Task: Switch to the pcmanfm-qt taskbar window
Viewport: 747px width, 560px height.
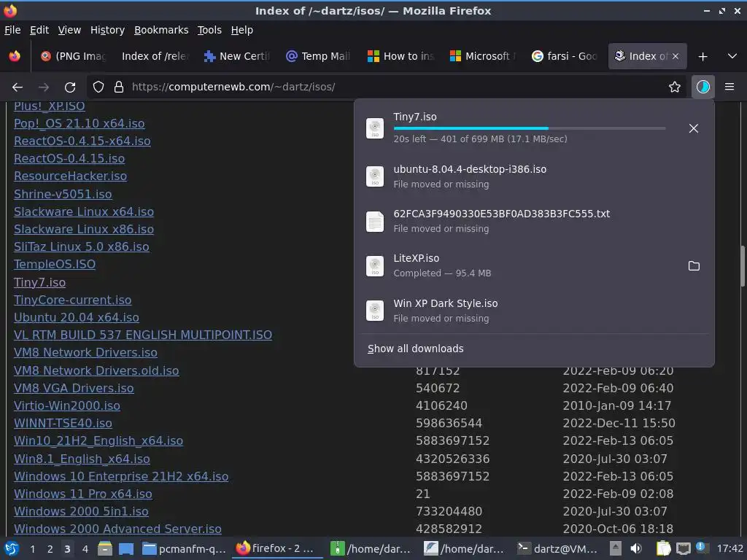Action: point(185,548)
